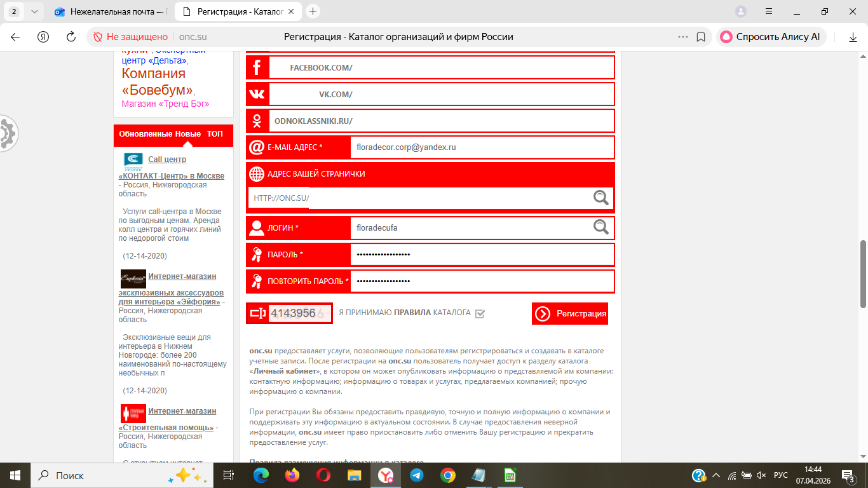868x488 pixels.
Task: Focus the 'Повторить пароль' field
Action: point(482,281)
